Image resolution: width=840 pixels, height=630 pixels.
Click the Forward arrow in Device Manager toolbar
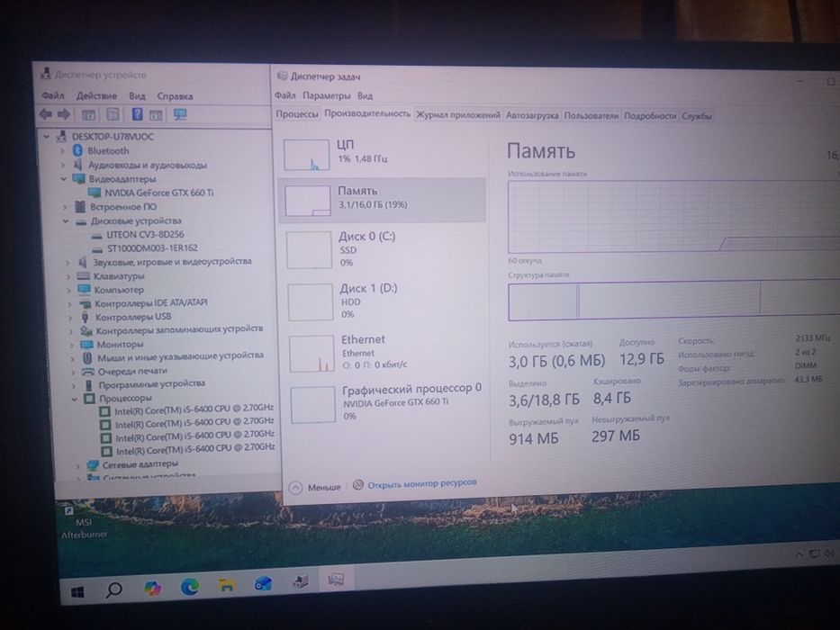click(64, 113)
